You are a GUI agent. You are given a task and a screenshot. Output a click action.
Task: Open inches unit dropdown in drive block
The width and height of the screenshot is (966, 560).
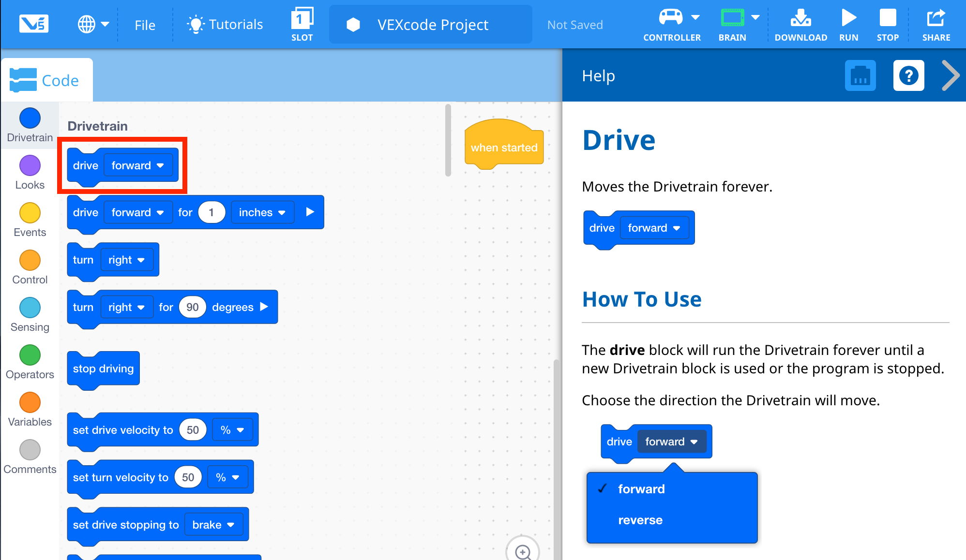click(x=262, y=212)
